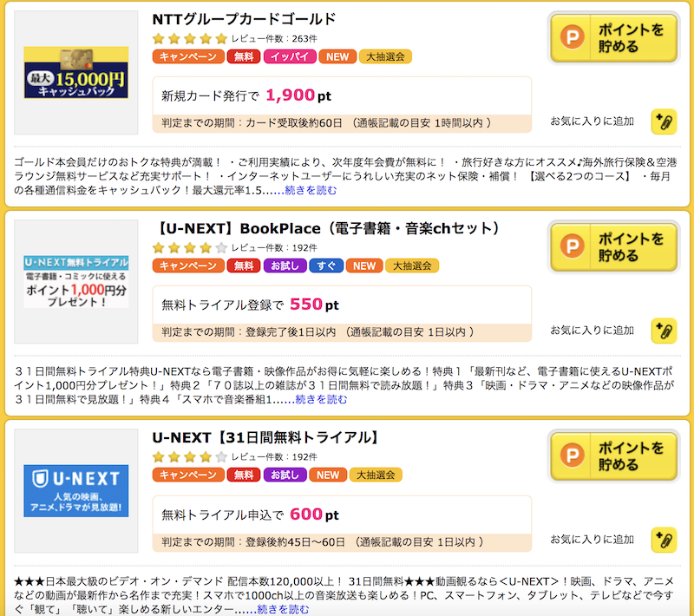Select 無料 tag on U-NEXT 31日間 offer
694x616 pixels.
244,475
